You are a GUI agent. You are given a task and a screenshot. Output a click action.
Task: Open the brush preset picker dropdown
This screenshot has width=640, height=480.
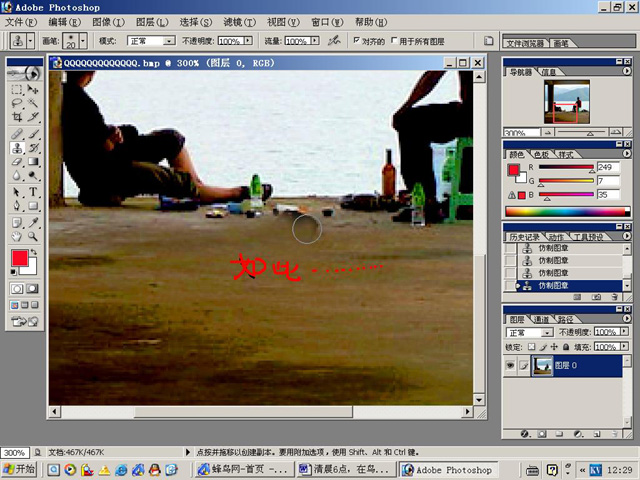(x=83, y=41)
